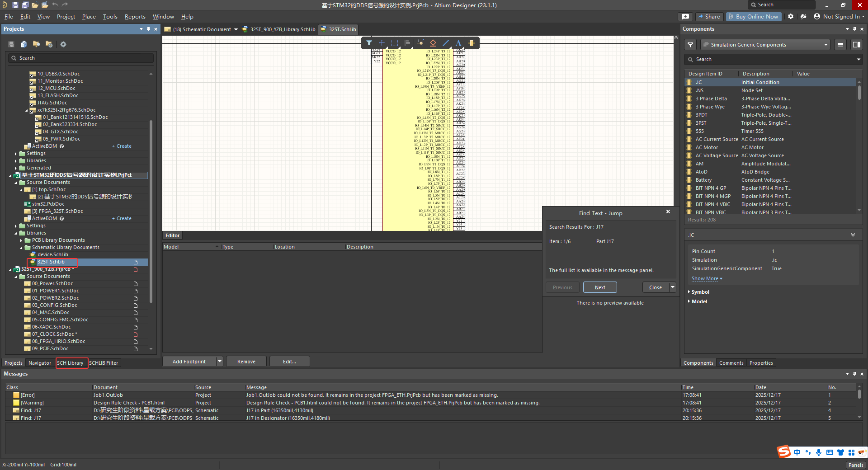Viewport: 868px width, 470px height.
Task: Switch to the SCH Library tab
Action: pyautogui.click(x=70, y=363)
